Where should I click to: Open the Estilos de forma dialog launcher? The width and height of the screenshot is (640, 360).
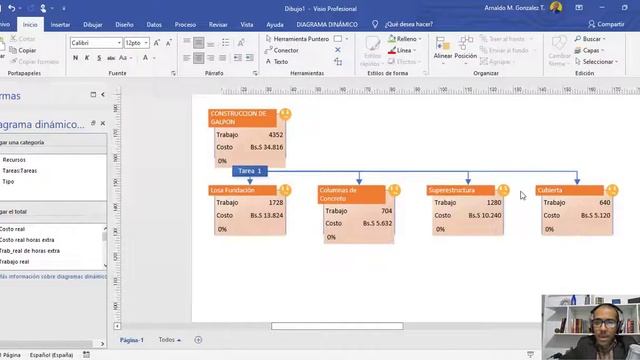(x=425, y=73)
